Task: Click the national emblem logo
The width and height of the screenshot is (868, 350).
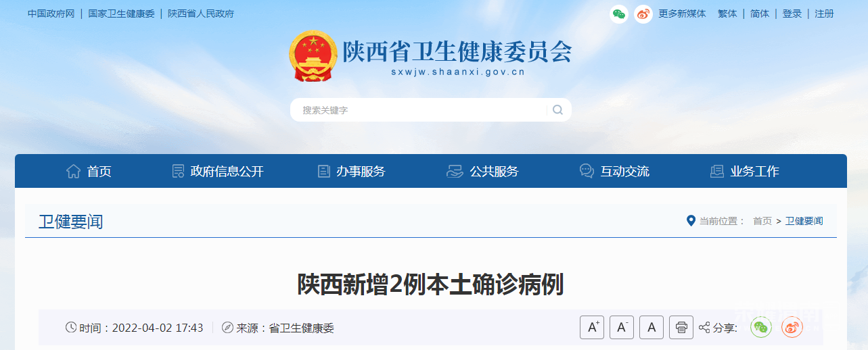Action: 313,56
